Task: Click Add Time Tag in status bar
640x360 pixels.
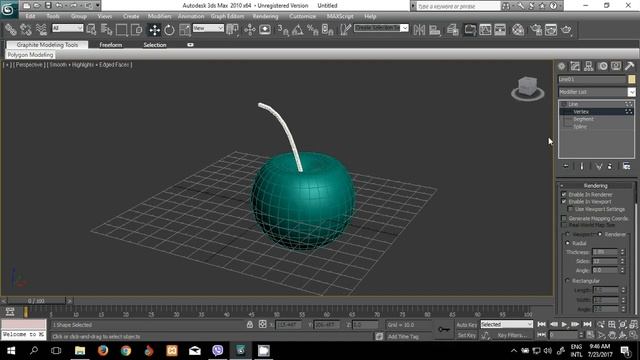Action: (403, 336)
